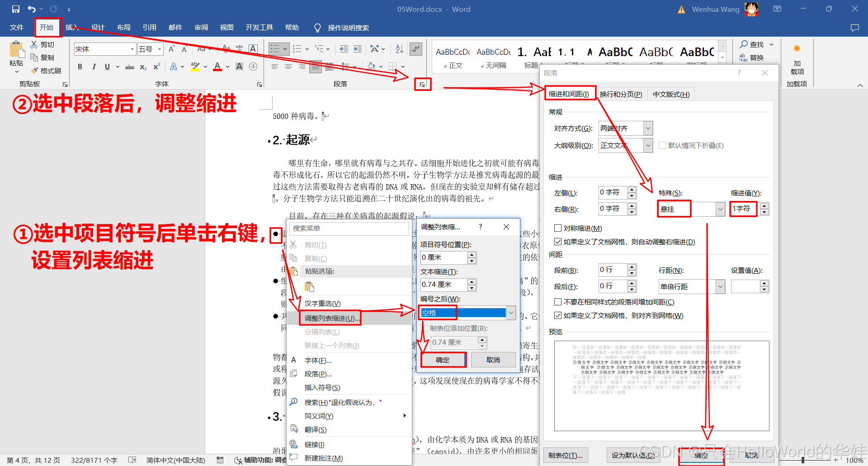The height and width of the screenshot is (466, 868).
Task: Toggle Italic formatting
Action: [94, 67]
